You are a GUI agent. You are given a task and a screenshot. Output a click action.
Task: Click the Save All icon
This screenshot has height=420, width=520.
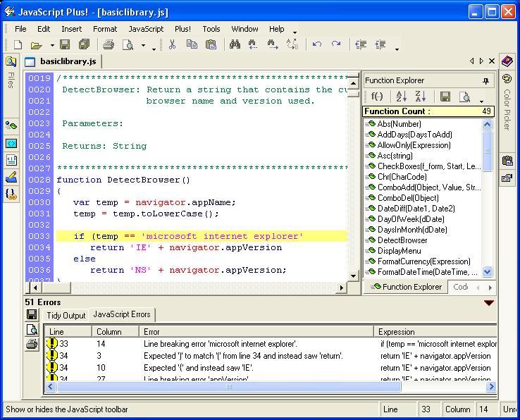point(84,44)
